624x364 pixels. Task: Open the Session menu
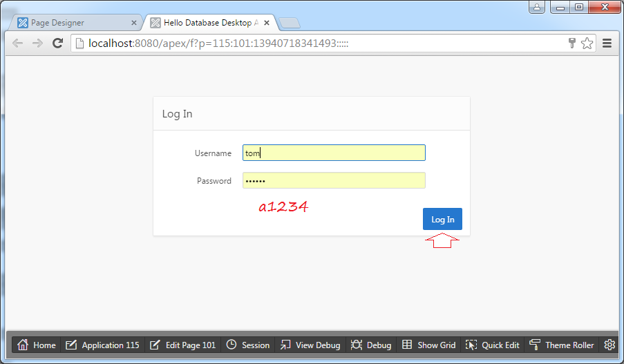pos(248,345)
